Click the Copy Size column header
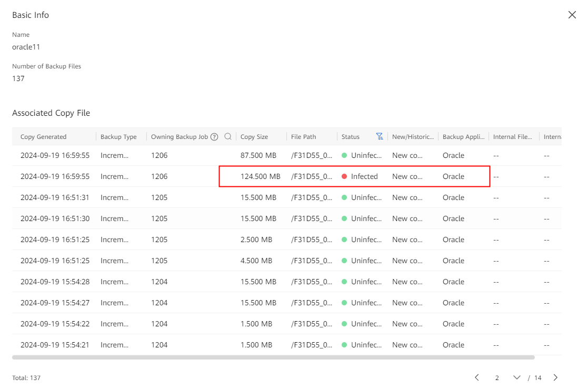 tap(254, 137)
